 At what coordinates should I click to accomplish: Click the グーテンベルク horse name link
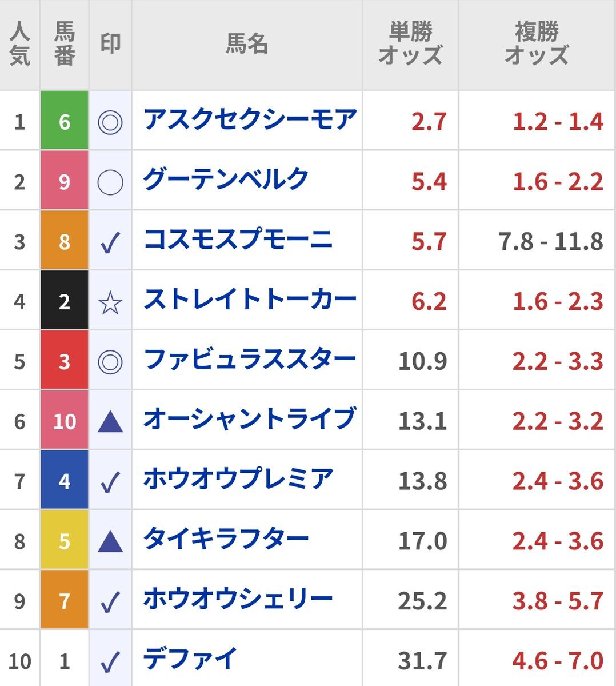(226, 180)
